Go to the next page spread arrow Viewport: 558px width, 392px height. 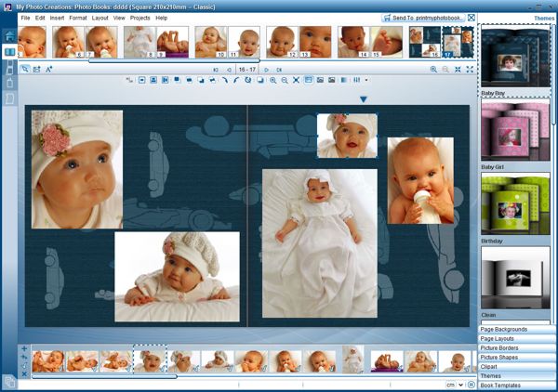point(267,70)
